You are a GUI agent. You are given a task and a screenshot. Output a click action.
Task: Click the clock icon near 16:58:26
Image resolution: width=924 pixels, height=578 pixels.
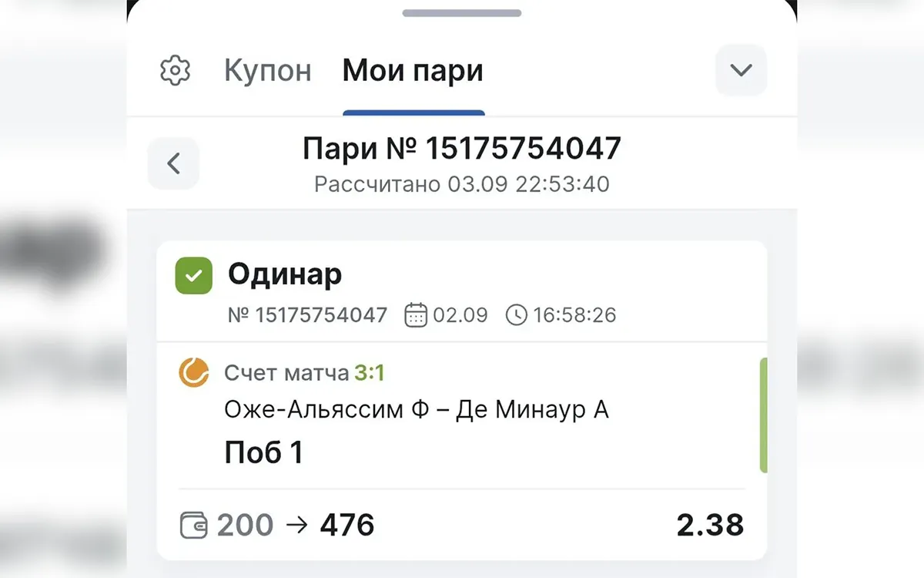tap(518, 314)
